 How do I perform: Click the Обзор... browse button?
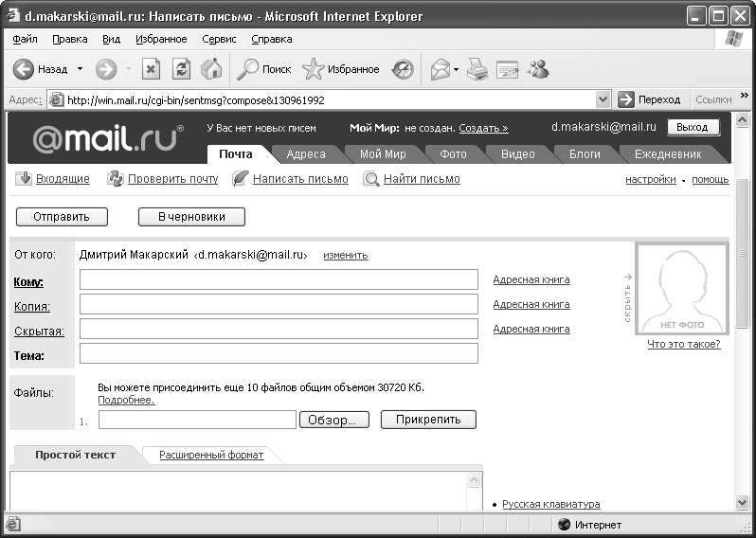[334, 420]
